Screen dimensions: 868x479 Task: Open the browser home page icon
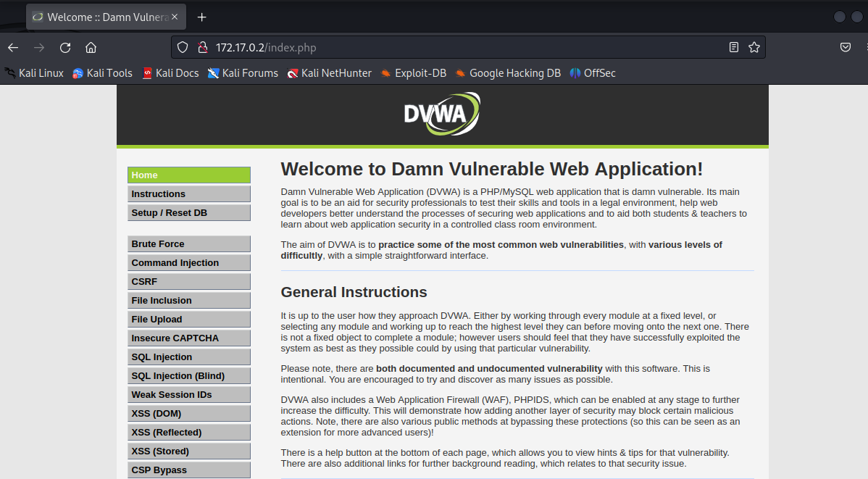[91, 48]
